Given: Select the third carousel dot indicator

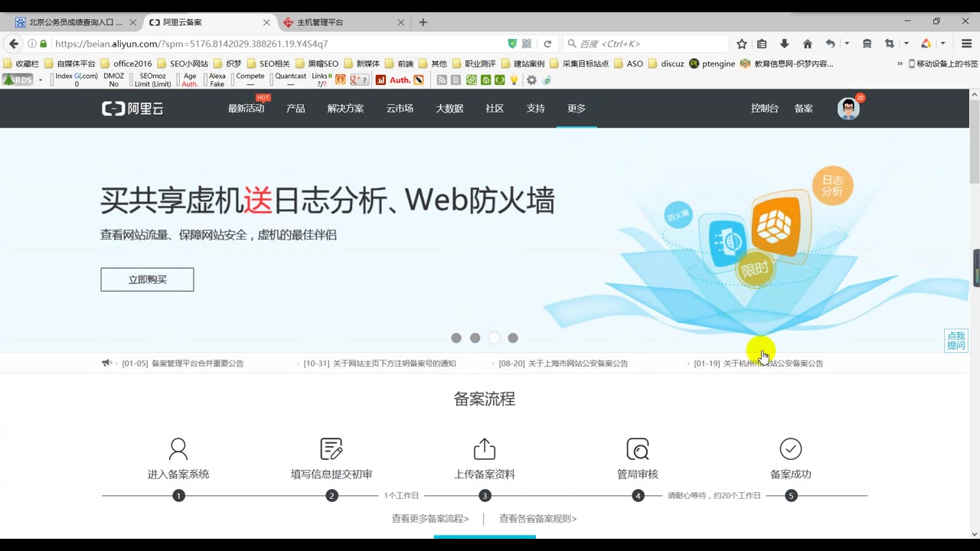Looking at the screenshot, I should [x=494, y=337].
